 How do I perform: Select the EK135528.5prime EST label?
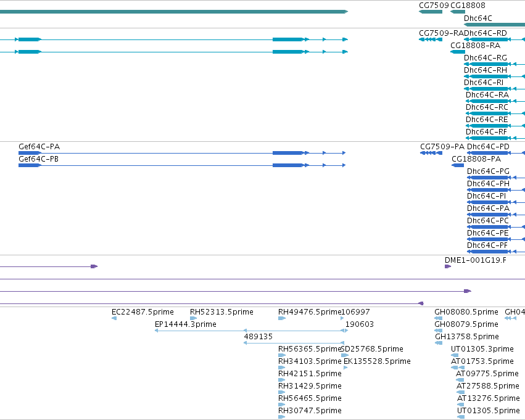pyautogui.click(x=377, y=361)
